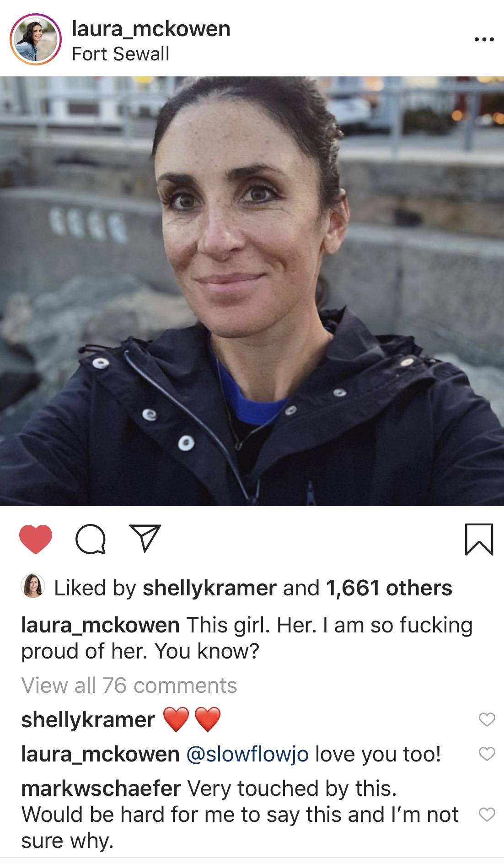Like markwschaefer's comment with the heart
The height and width of the screenshot is (864, 504).
[487, 814]
